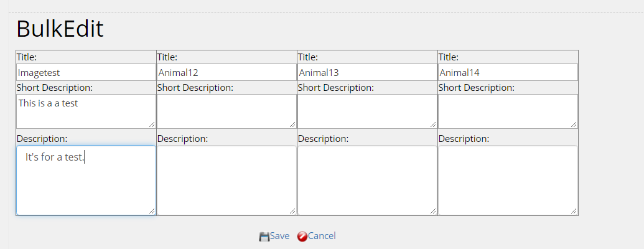Image resolution: width=644 pixels, height=249 pixels.
Task: Click the red Cancel icon
Action: coord(302,237)
